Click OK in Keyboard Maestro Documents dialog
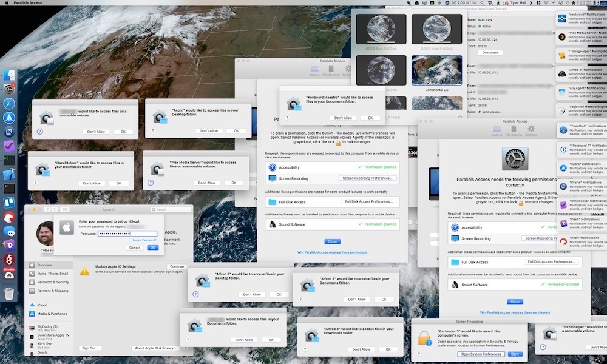This screenshot has height=364, width=607. (x=370, y=118)
